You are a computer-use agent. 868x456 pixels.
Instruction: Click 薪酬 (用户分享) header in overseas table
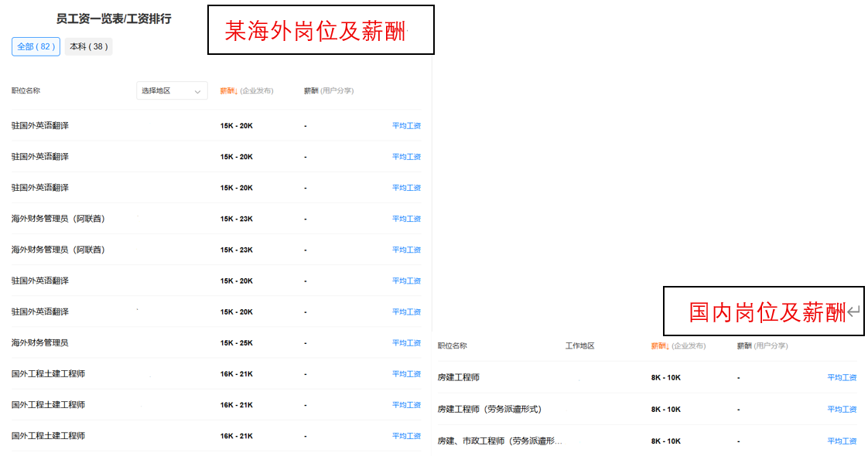(329, 91)
